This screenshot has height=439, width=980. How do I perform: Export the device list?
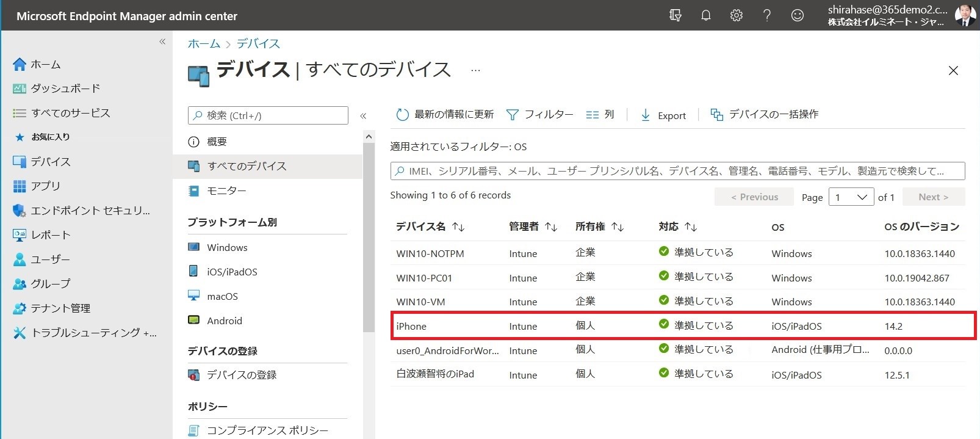[663, 115]
